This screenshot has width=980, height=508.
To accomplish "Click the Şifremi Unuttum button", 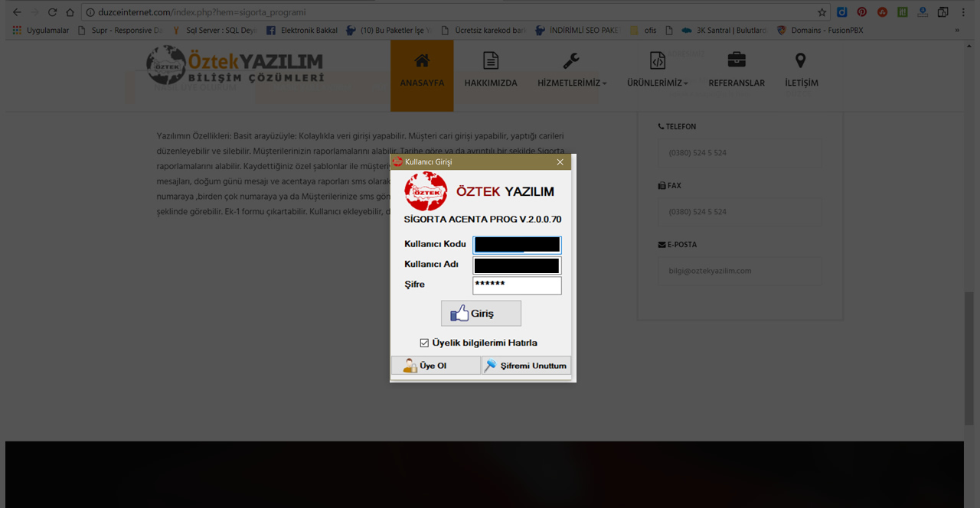I will [526, 366].
